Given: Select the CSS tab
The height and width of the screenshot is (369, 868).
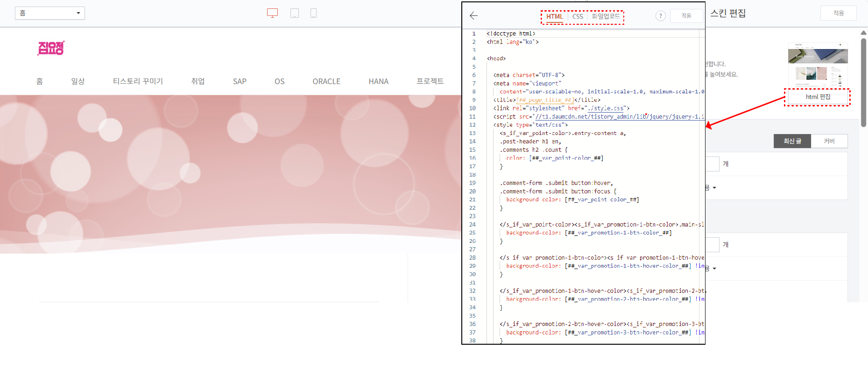Looking at the screenshot, I should tap(578, 16).
